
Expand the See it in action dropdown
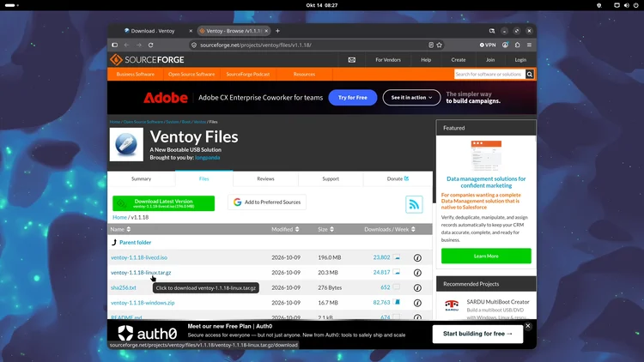[x=411, y=98]
